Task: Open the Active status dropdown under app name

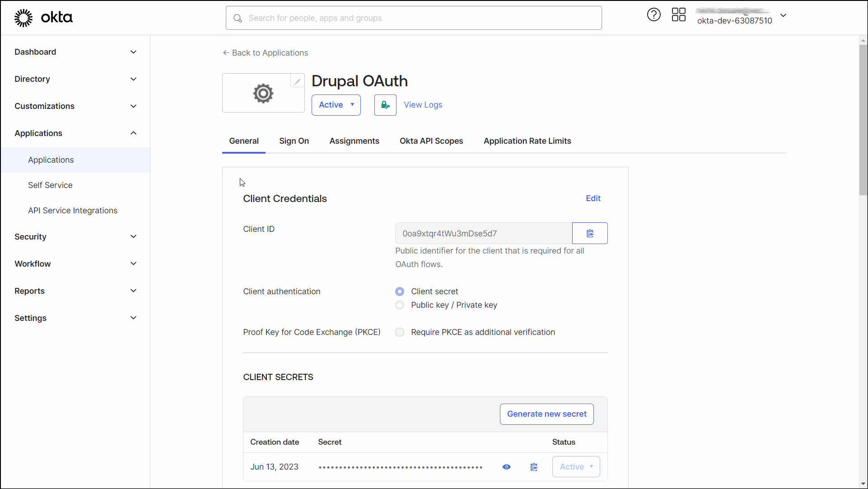Action: tap(336, 105)
